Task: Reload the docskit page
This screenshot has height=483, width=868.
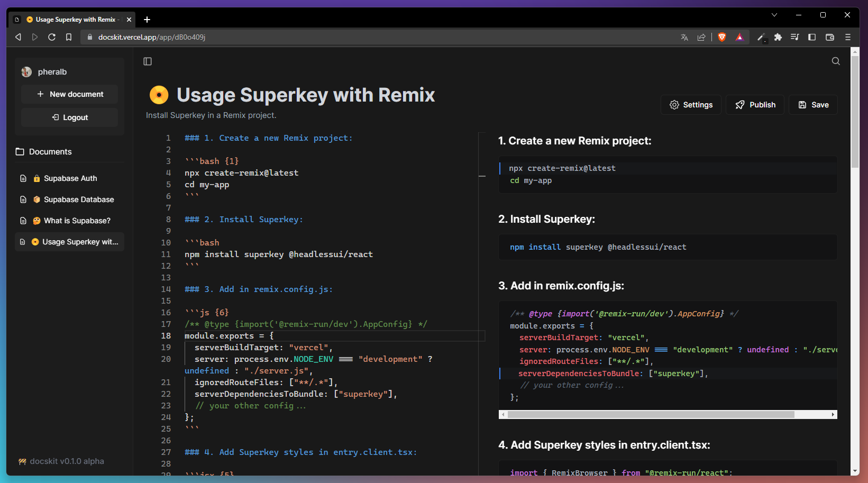Action: (x=52, y=37)
